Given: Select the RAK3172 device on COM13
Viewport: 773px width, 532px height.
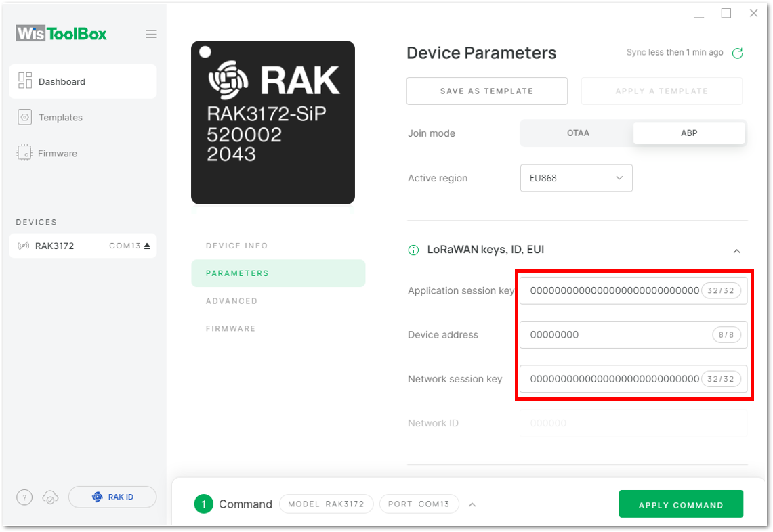Looking at the screenshot, I should [83, 246].
